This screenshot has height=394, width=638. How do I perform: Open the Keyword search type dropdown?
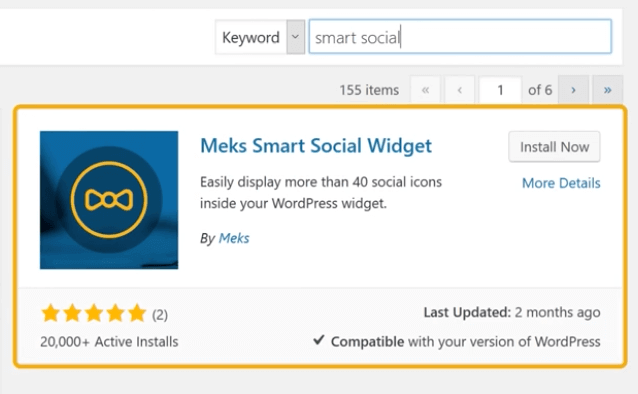click(x=260, y=37)
